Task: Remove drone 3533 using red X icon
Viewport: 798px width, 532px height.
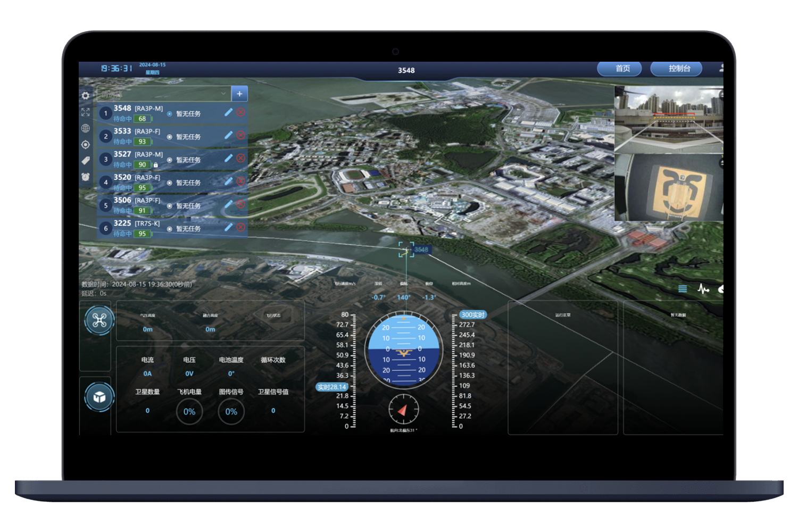Action: tap(240, 135)
